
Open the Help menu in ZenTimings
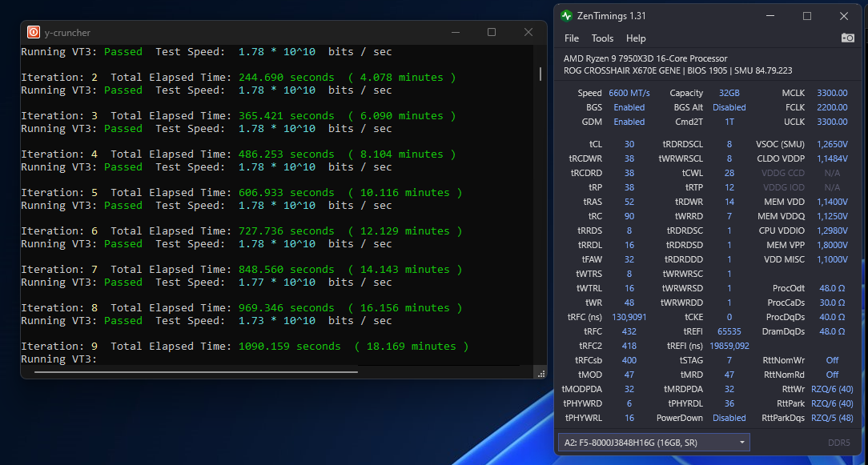(636, 38)
